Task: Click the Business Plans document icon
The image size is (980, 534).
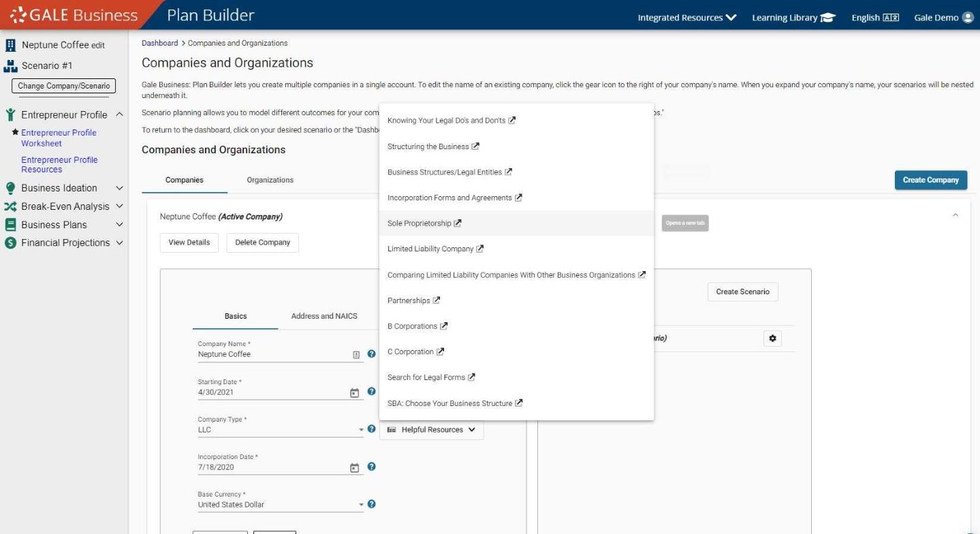Action: tap(10, 225)
